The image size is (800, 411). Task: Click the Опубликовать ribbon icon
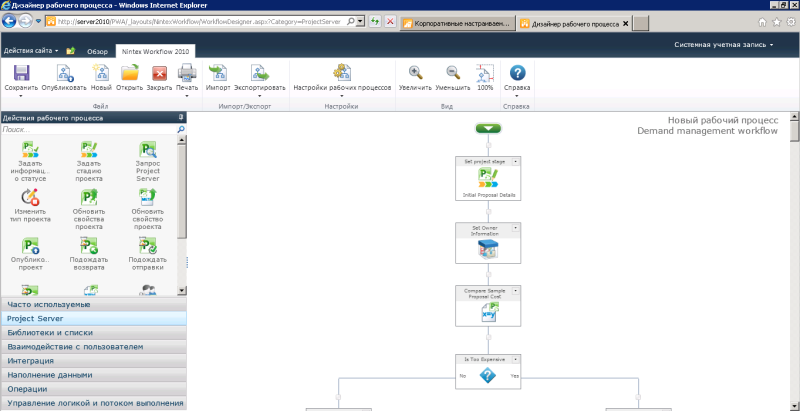coord(64,73)
